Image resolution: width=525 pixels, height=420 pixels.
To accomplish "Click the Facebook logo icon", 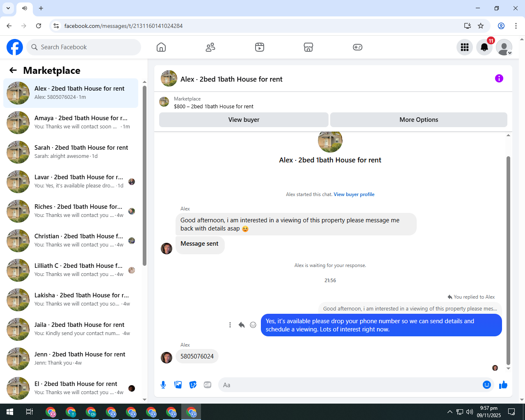I will pyautogui.click(x=15, y=47).
